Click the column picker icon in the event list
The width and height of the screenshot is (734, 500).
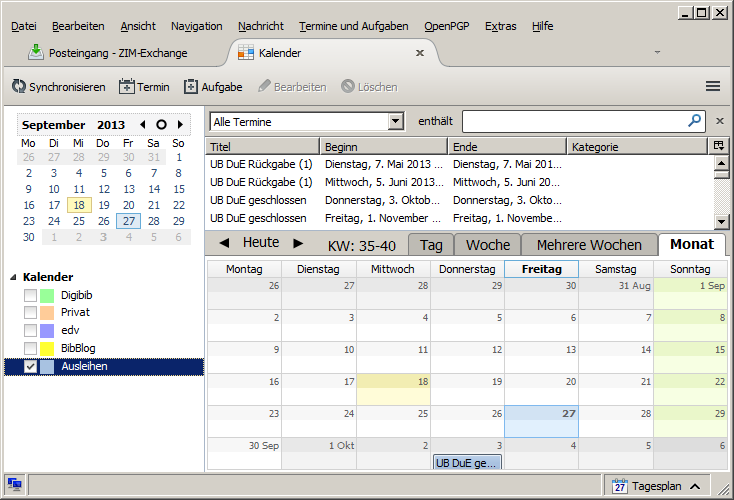coord(718,146)
